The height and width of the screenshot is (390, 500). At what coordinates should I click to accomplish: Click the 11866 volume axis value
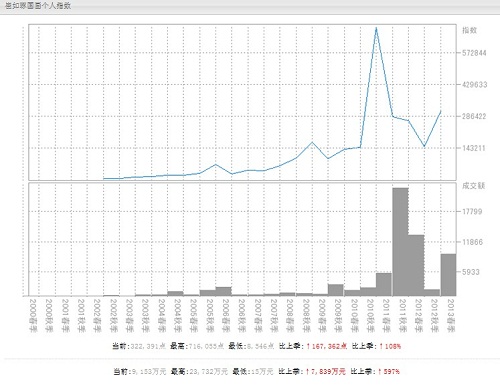(x=472, y=242)
